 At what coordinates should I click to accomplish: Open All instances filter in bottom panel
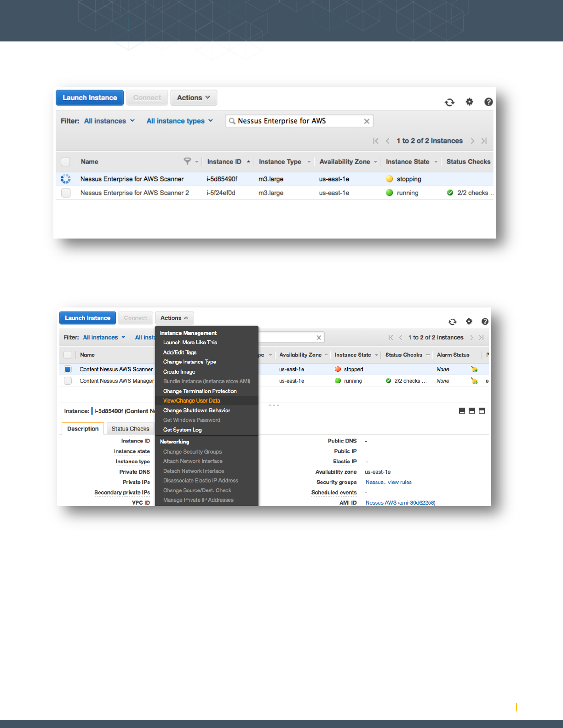104,337
